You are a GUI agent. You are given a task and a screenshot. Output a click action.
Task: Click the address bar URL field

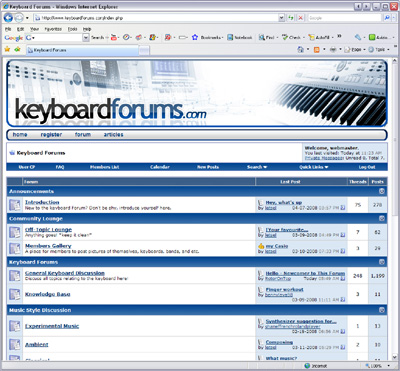[156, 18]
